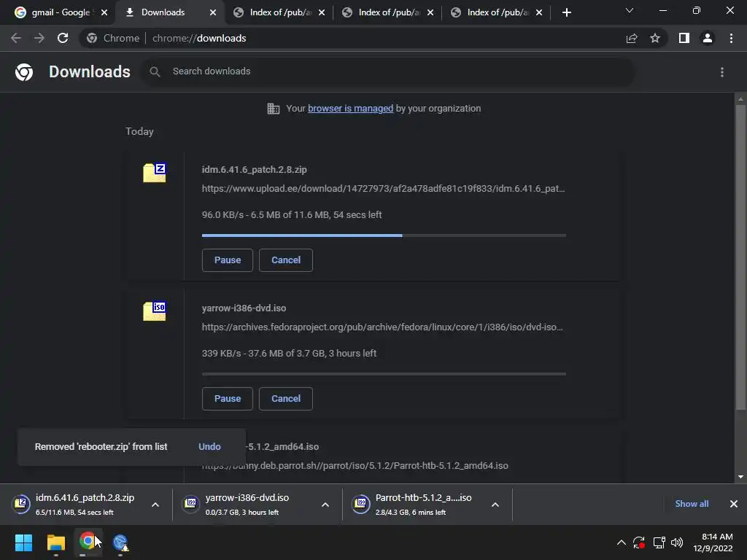The width and height of the screenshot is (747, 560).
Task: Undo removal of rebooter.zip
Action: tap(209, 447)
